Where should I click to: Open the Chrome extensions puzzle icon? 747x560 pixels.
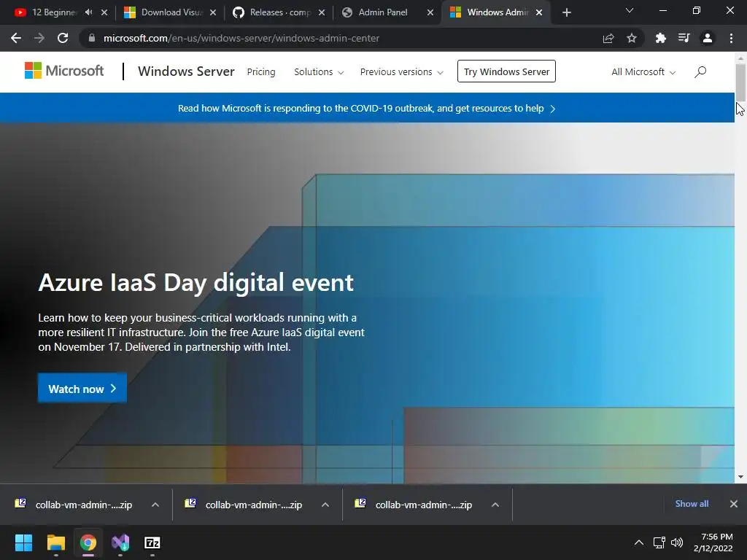tap(661, 38)
